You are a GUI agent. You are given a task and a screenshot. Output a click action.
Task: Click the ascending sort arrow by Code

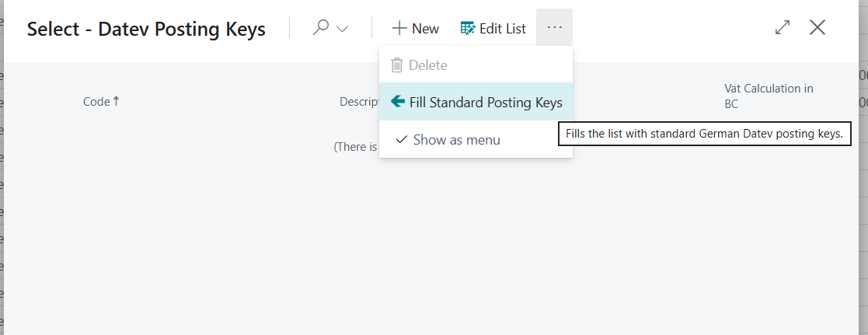[117, 101]
